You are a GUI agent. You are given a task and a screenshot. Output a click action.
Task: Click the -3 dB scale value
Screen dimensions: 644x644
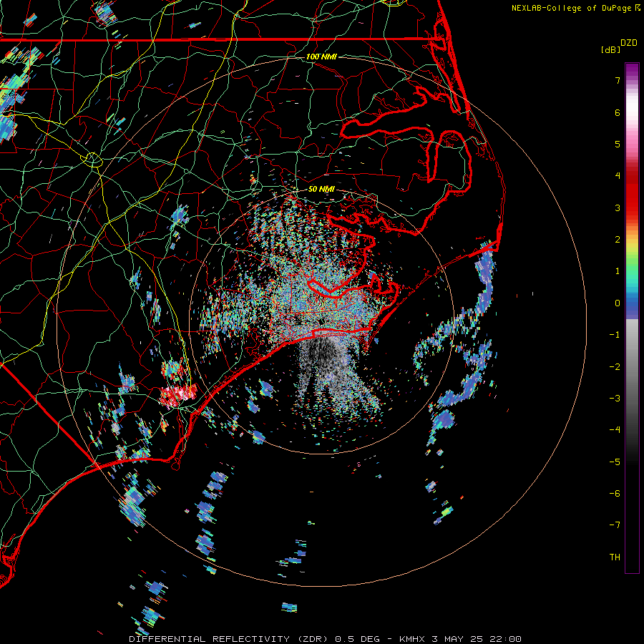[615, 399]
